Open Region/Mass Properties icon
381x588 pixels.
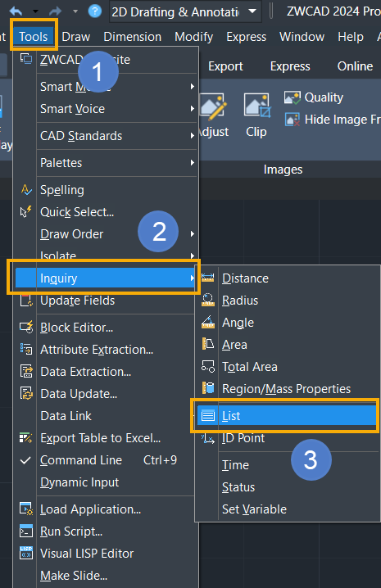tap(207, 388)
